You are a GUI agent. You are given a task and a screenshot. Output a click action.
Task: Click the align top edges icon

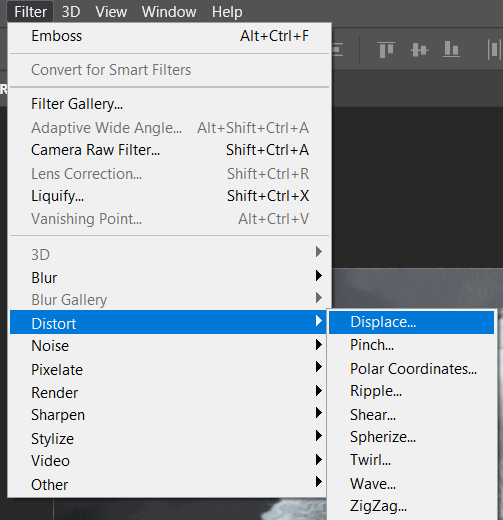tap(386, 50)
